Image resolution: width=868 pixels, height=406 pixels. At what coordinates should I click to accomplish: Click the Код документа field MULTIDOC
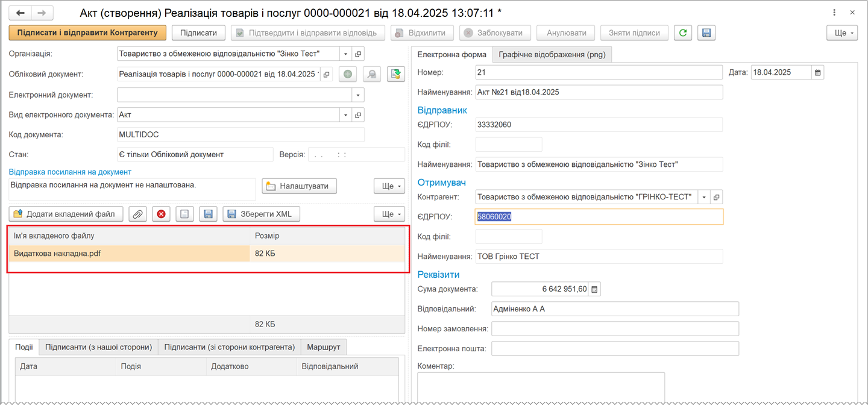241,134
